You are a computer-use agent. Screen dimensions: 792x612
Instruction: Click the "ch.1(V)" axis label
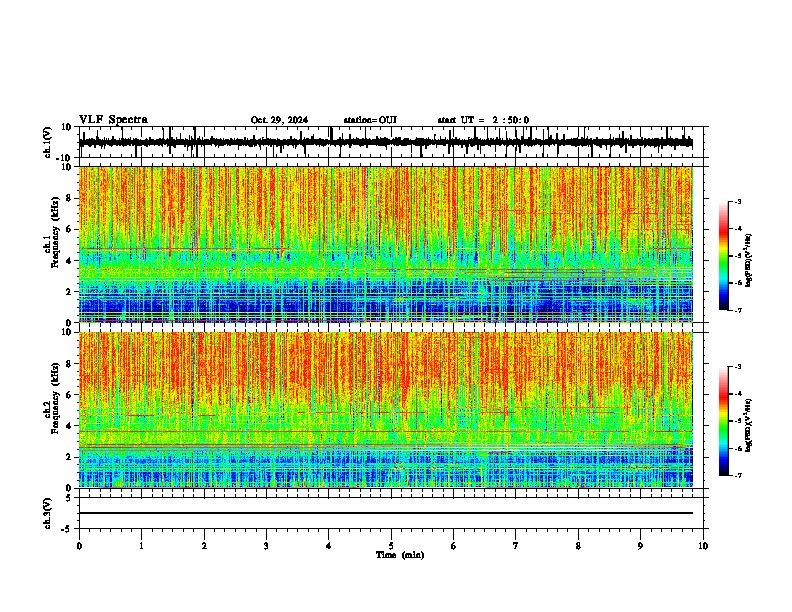(48, 142)
